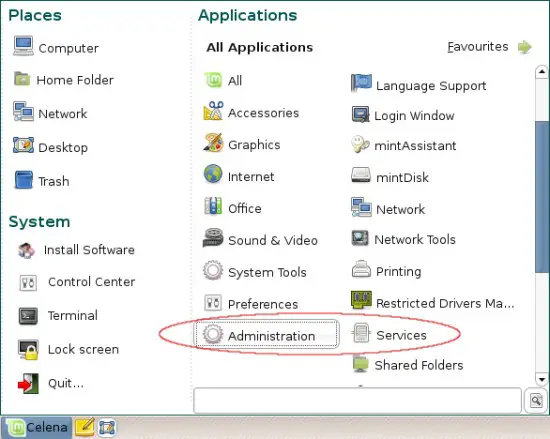Image resolution: width=550 pixels, height=439 pixels.
Task: Click the Language Support label
Action: click(x=431, y=86)
